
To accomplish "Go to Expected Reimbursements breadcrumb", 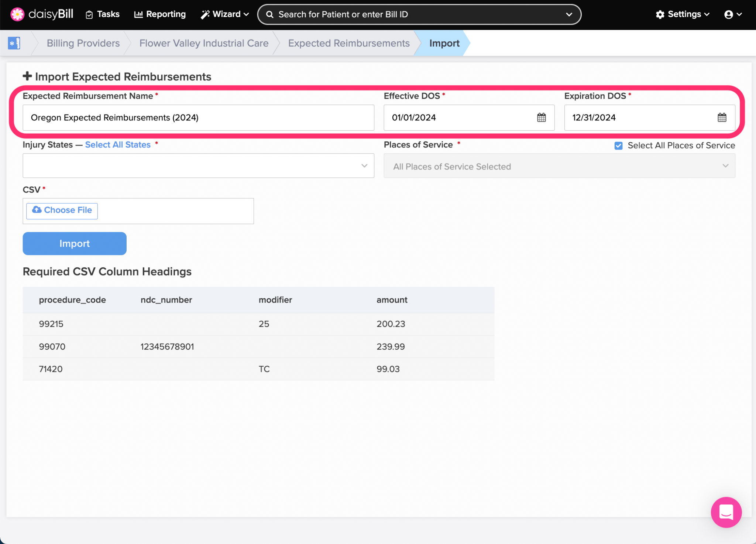I will tap(348, 43).
